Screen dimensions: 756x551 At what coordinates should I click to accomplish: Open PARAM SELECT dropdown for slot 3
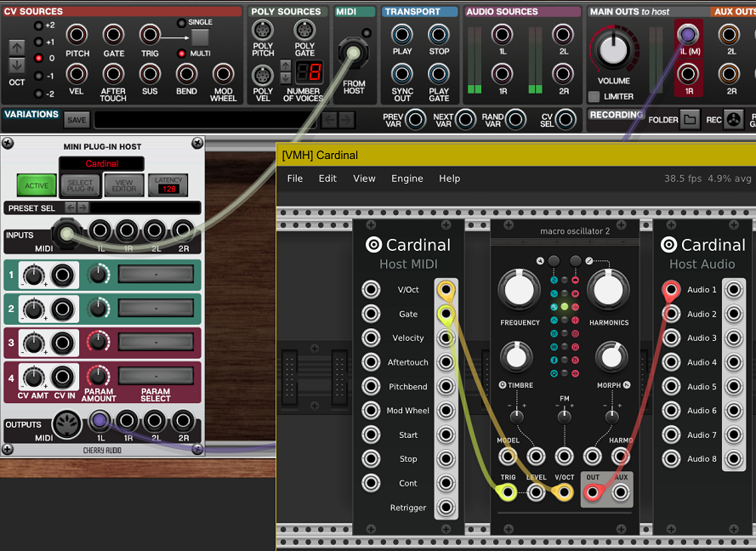point(156,343)
